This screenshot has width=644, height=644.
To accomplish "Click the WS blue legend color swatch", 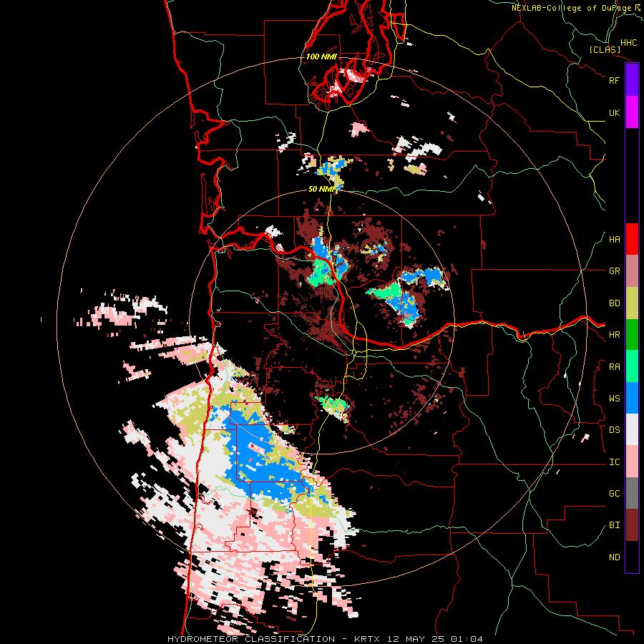I will [x=632, y=398].
